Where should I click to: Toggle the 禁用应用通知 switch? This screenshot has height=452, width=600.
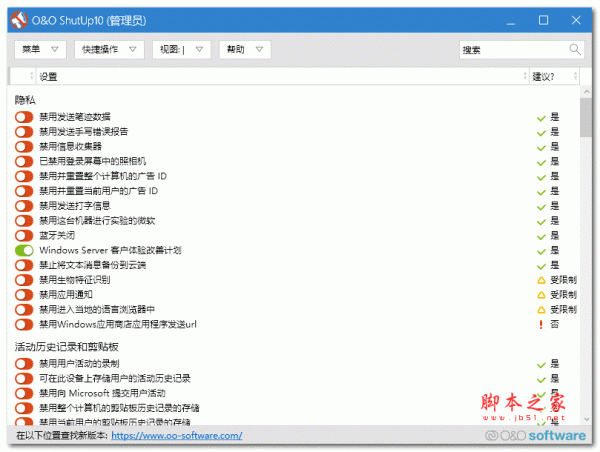24,295
